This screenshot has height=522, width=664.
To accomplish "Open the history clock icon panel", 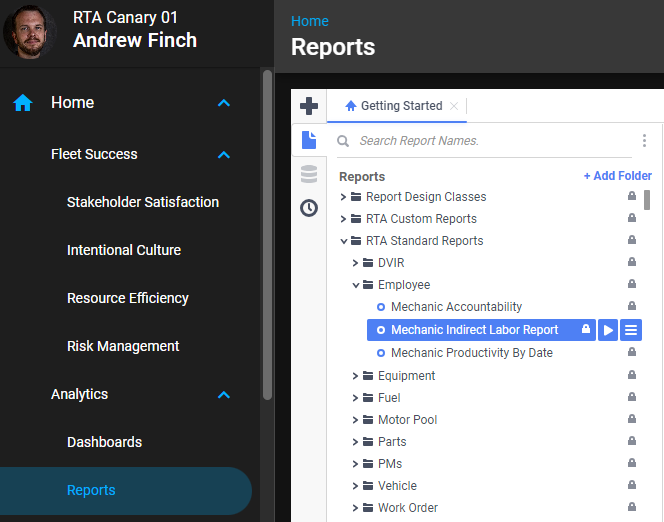I will (309, 208).
